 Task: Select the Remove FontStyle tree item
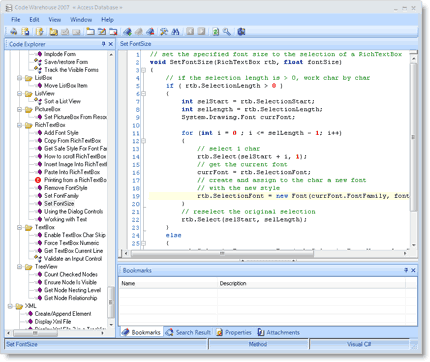66,188
